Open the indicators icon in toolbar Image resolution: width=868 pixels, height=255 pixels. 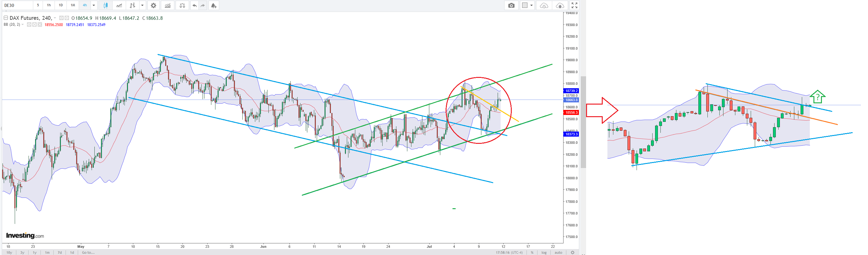pyautogui.click(x=167, y=5)
